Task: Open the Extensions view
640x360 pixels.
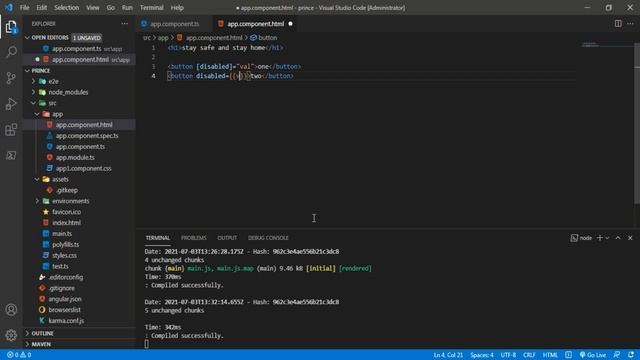Action: point(11,130)
